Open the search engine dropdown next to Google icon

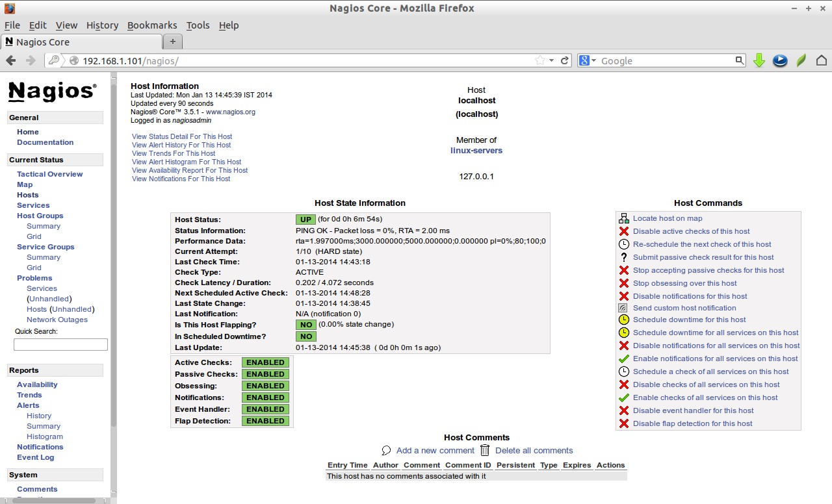click(x=593, y=60)
